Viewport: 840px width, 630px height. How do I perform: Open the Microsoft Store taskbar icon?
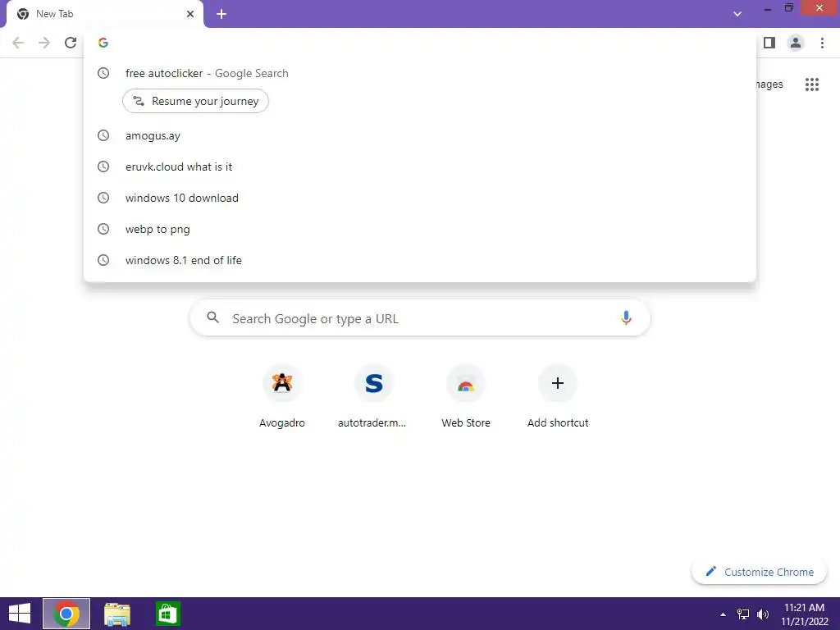(x=167, y=614)
